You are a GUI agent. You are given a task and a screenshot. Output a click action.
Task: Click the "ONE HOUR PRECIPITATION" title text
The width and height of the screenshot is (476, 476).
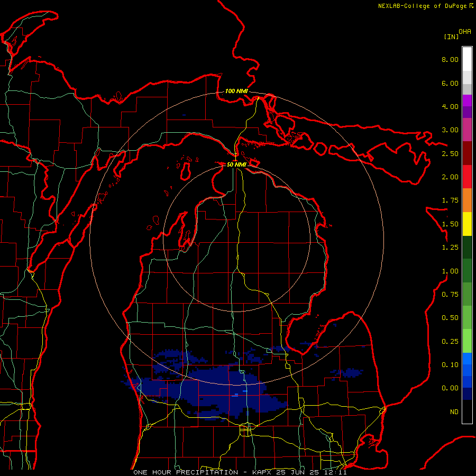click(186, 472)
